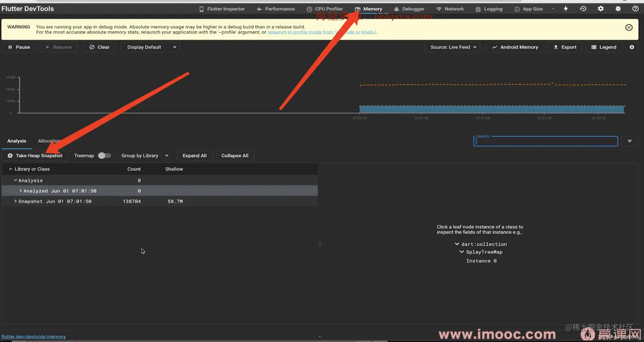Click Expand All

tap(195, 156)
